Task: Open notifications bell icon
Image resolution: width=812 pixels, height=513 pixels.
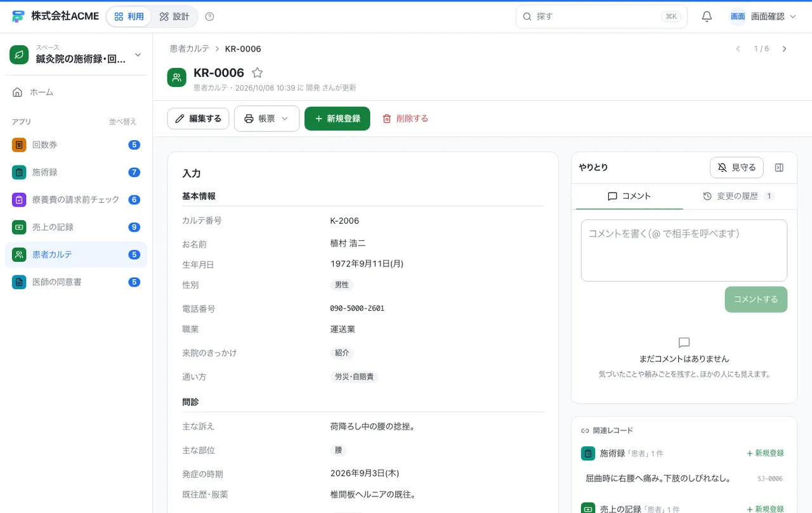Action: 707,16
